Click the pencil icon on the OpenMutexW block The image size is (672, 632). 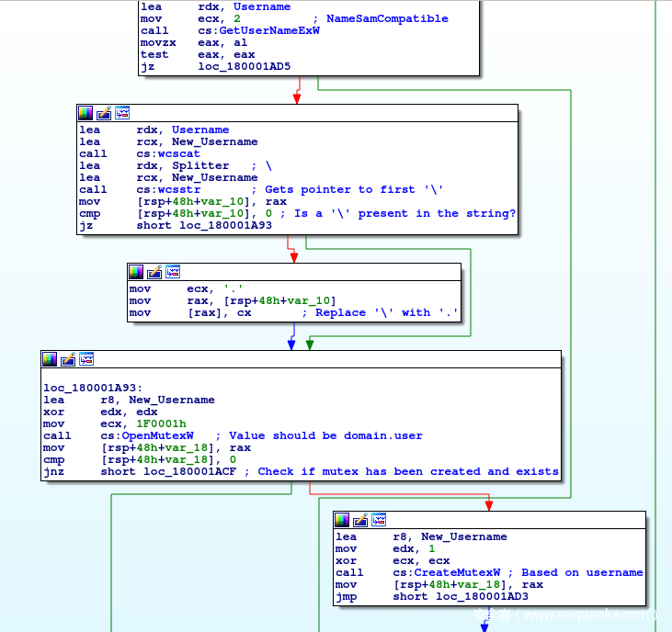pos(68,358)
